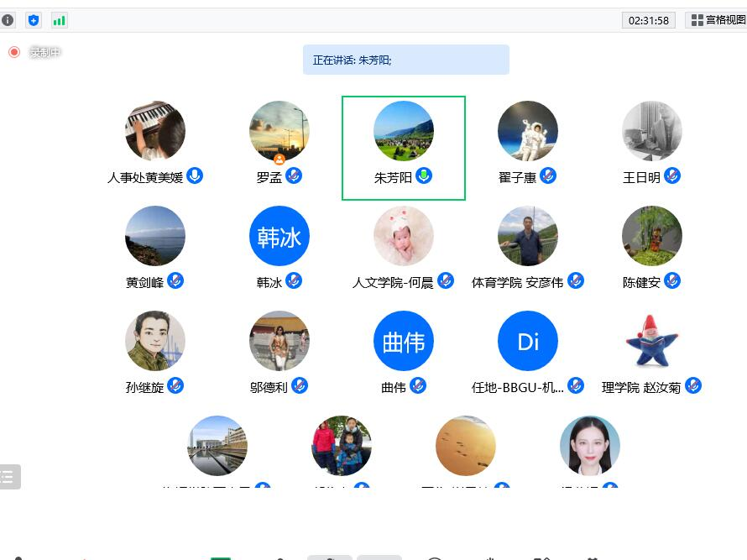
Task: Click the red recording indicator icon
Action: click(x=14, y=52)
